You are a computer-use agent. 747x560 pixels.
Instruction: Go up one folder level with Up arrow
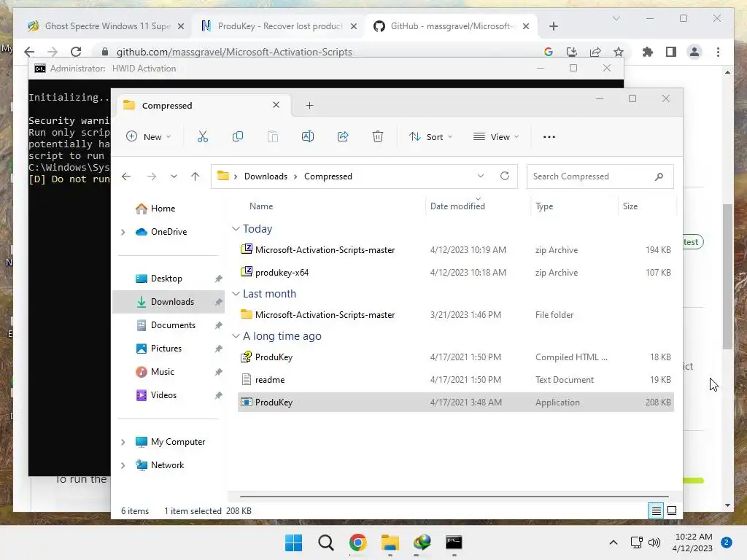point(195,176)
